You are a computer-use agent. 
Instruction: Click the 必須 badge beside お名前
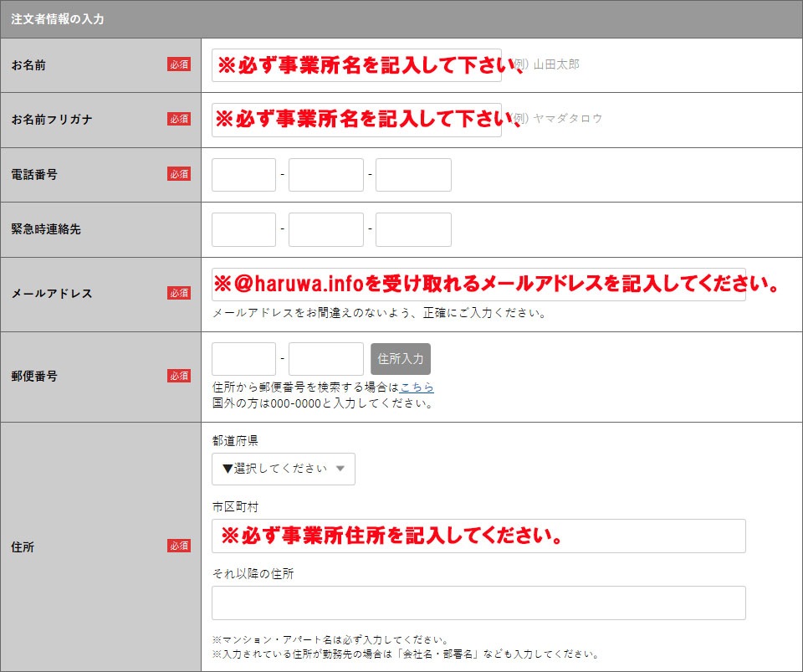(179, 64)
